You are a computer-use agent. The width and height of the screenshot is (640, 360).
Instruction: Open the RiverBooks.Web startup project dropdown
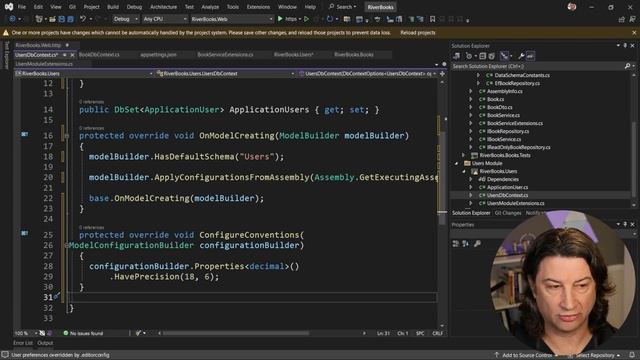[x=231, y=19]
